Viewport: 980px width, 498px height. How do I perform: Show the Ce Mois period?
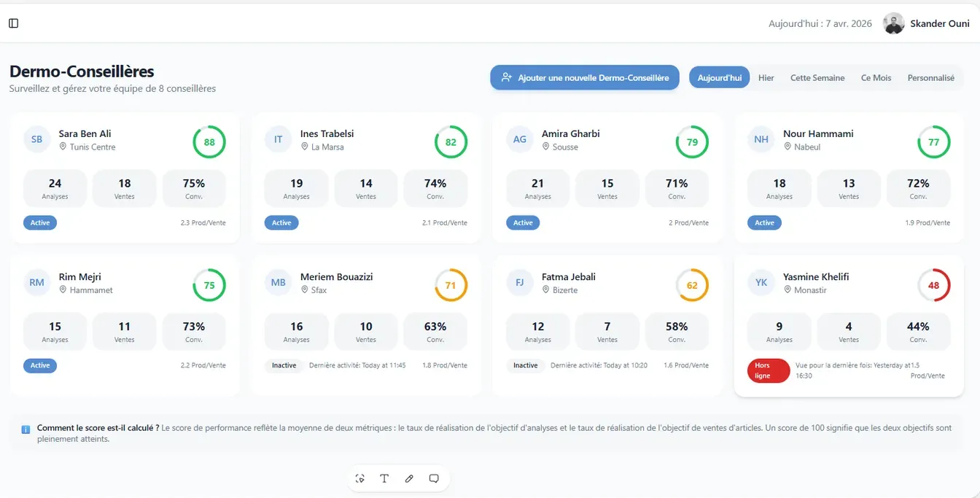[876, 77]
